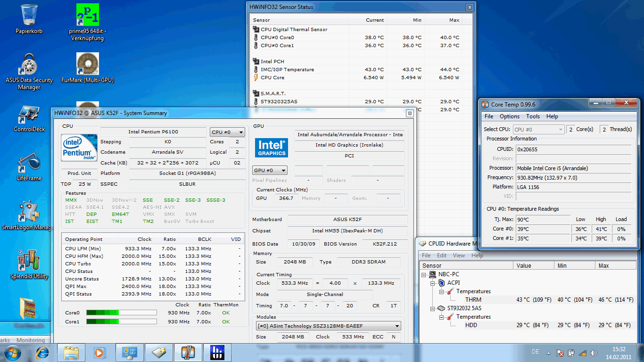Click the QPI Status row in Operating Point table
Viewport: 644px width, 362px height.
click(x=153, y=294)
